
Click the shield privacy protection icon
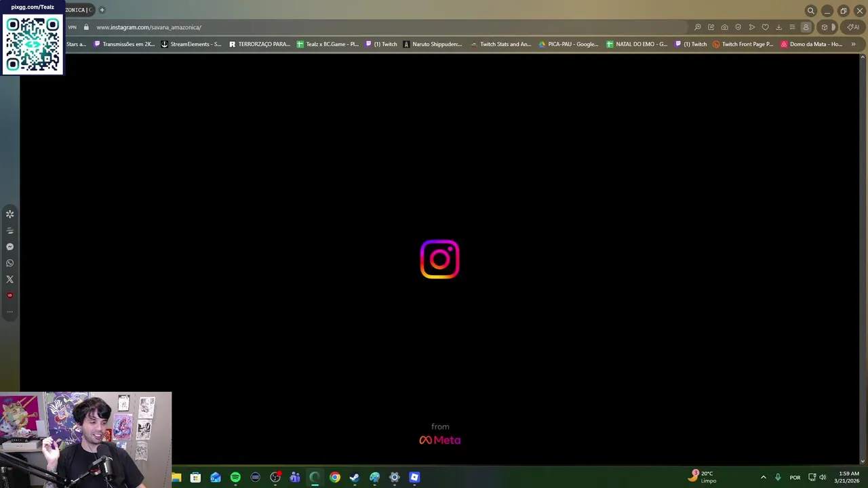(x=738, y=27)
